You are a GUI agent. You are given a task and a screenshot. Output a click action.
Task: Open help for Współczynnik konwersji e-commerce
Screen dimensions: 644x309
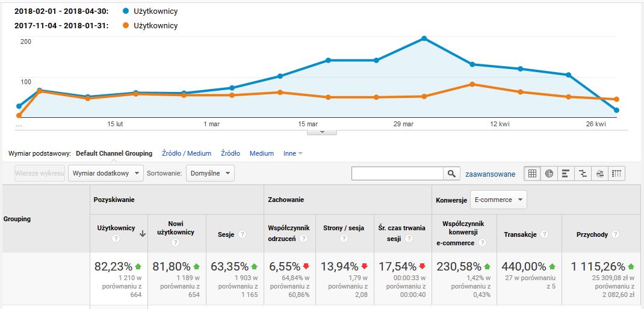click(483, 243)
